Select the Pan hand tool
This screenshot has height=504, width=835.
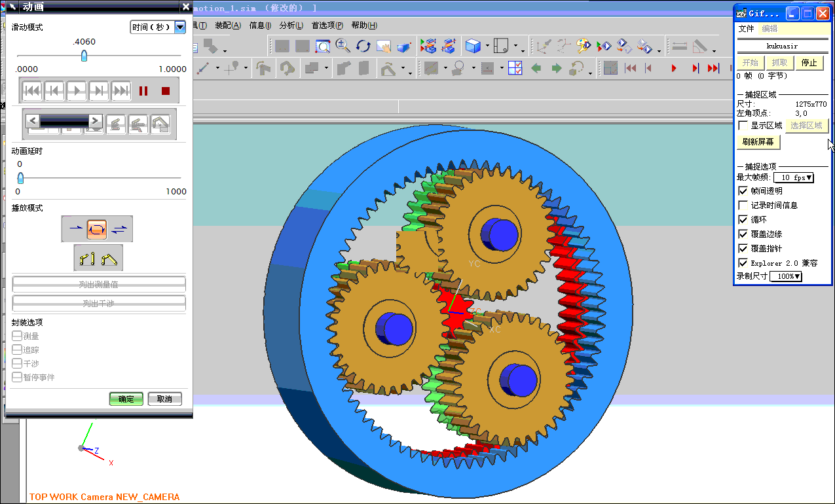384,46
